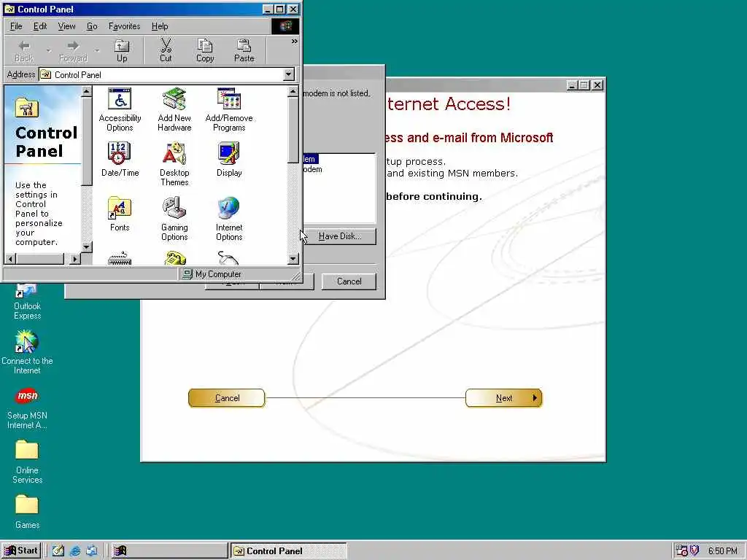Click left pane horizontal scroll left arrow
747x560 pixels.
coord(10,259)
